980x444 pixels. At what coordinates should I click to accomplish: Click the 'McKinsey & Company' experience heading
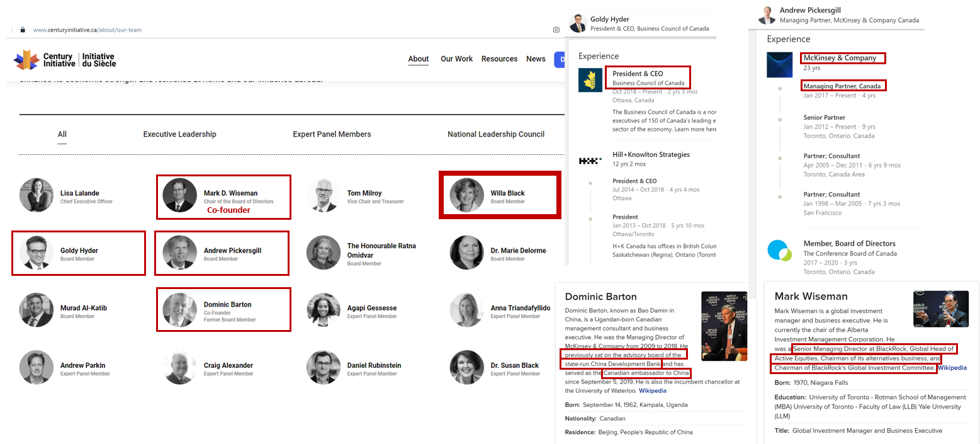(x=840, y=58)
